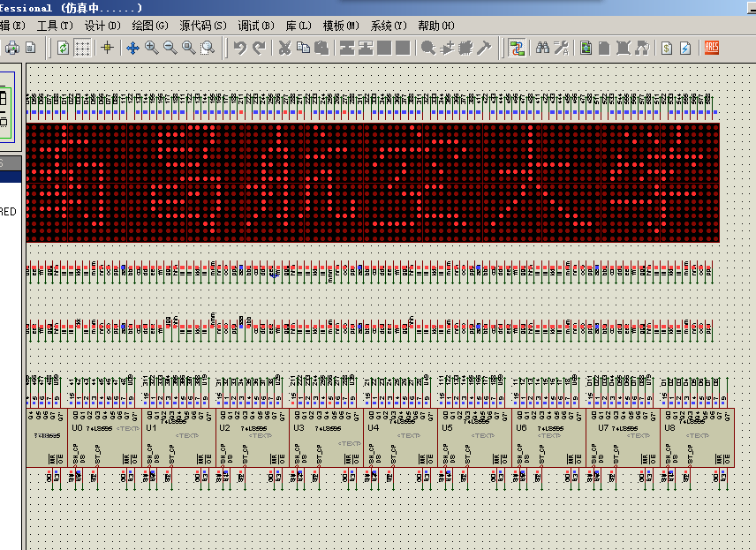Click the Remove Sheet icon
The width and height of the screenshot is (756, 550).
coord(624,48)
